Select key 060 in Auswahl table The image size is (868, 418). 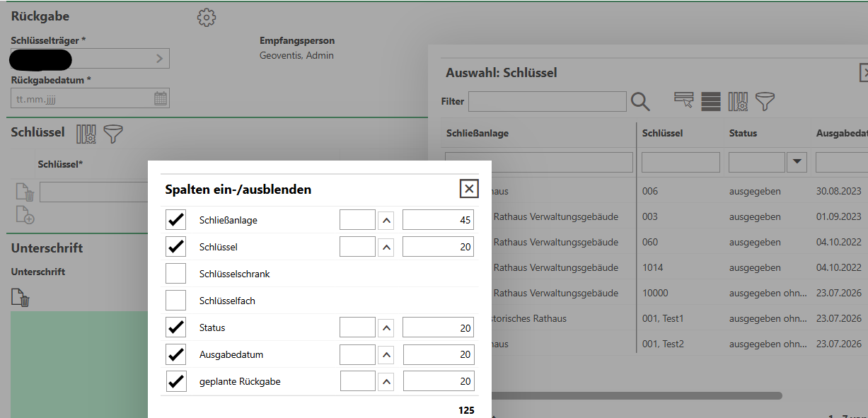(650, 242)
